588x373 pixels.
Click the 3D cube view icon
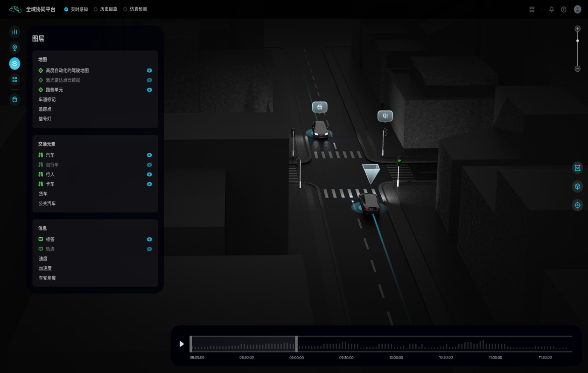[577, 186]
